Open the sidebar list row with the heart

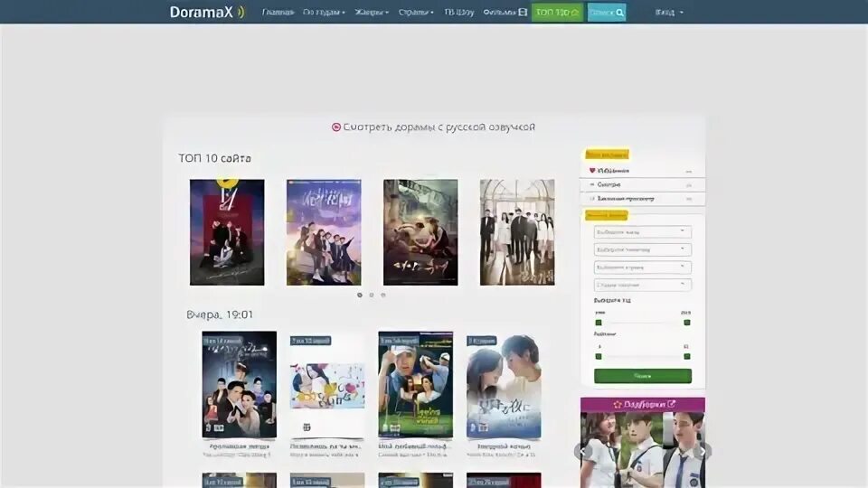click(x=642, y=171)
